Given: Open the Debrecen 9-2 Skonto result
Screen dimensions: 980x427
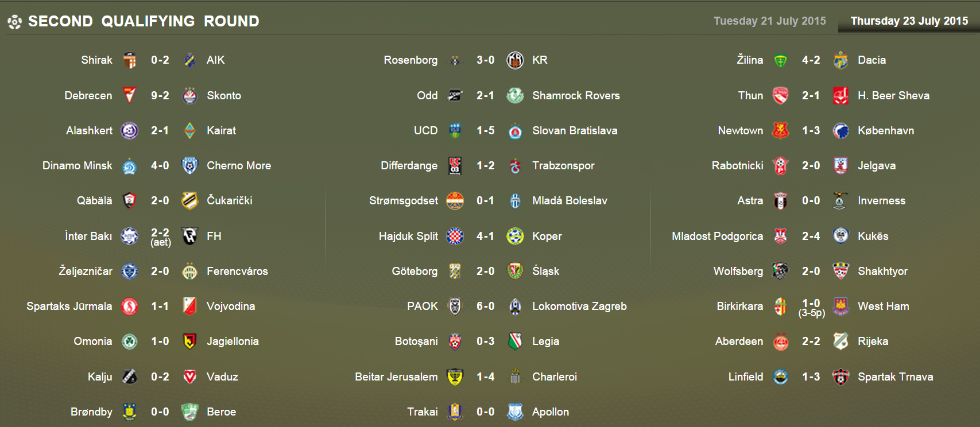Looking at the screenshot, I should tap(160, 95).
